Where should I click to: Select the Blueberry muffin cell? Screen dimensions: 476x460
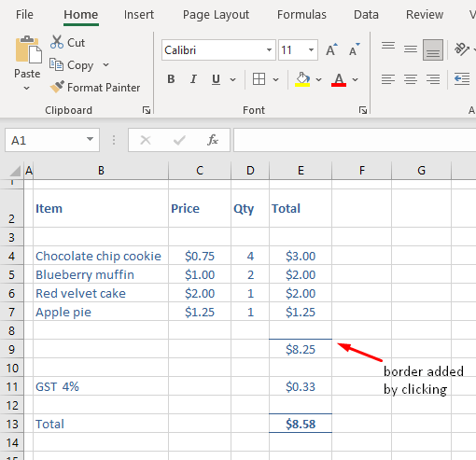tap(101, 274)
